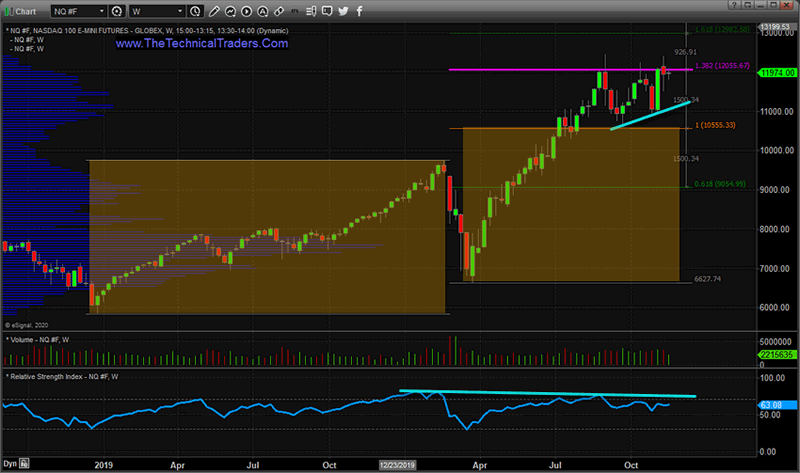Image resolution: width=800 pixels, height=473 pixels.
Task: Click the 2019 label on time axis
Action: point(104,465)
